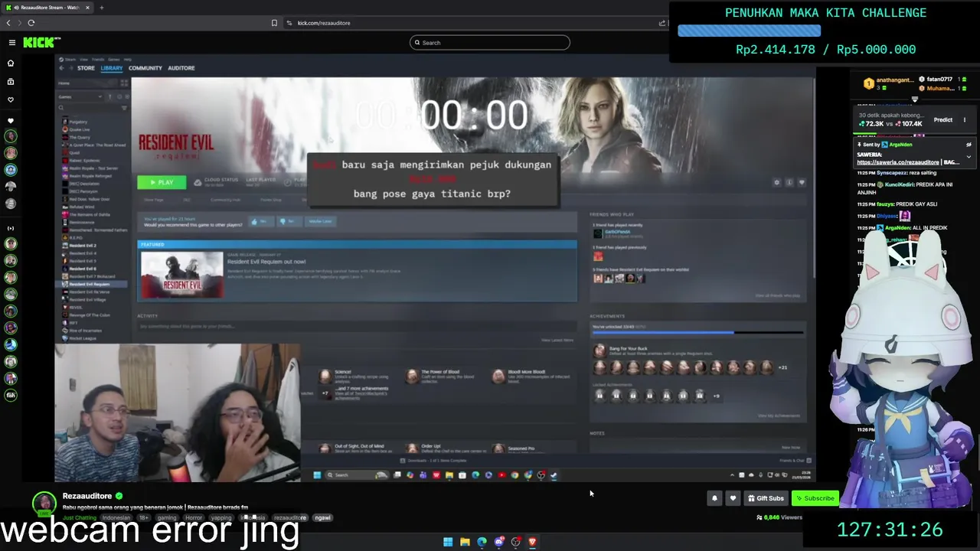Open the Resident Evil Requiem featured thumbnail
Image resolution: width=980 pixels, height=551 pixels.
(x=182, y=274)
